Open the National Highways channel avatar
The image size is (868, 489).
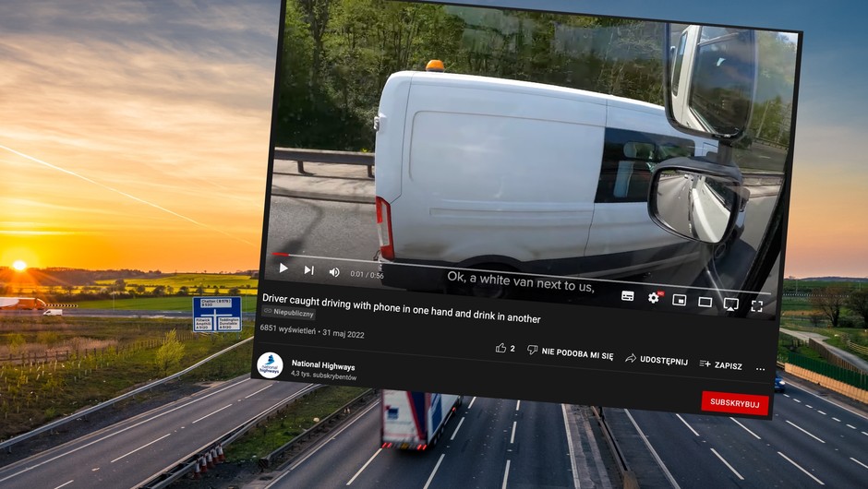click(x=271, y=365)
